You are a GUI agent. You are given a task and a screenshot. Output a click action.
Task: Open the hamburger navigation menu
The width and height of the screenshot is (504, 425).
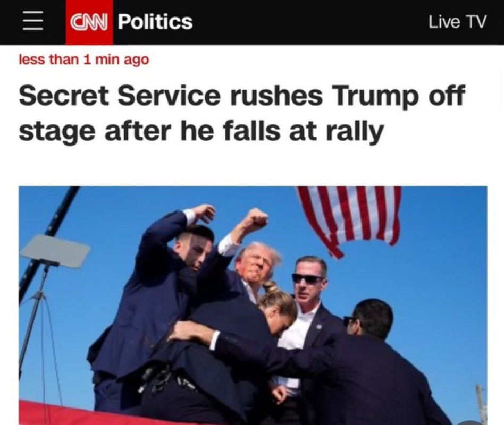tap(33, 22)
